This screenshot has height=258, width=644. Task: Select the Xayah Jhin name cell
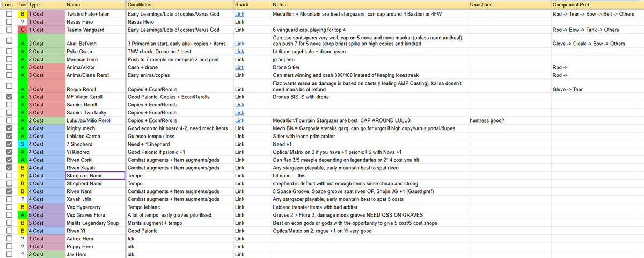tap(95, 199)
